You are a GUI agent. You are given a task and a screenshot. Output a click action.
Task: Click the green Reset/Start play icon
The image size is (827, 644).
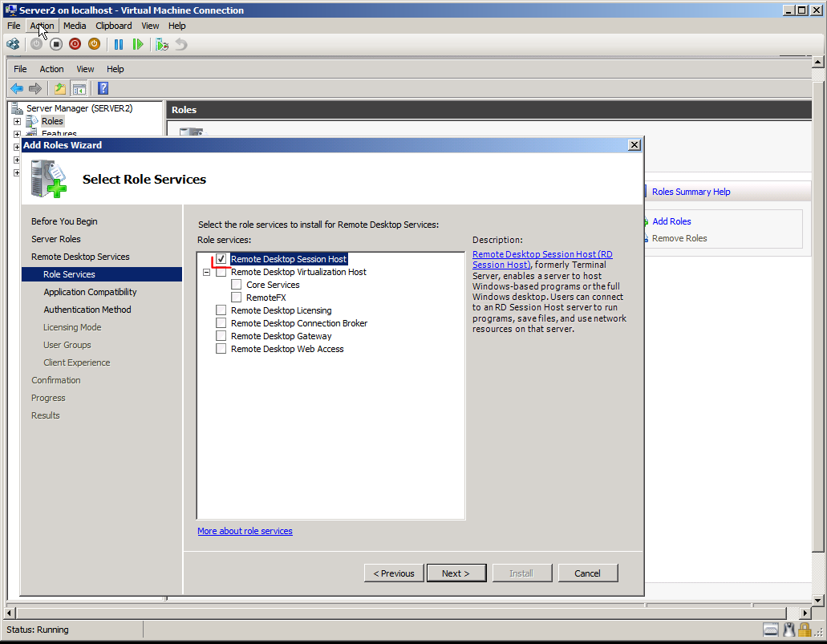click(x=138, y=44)
